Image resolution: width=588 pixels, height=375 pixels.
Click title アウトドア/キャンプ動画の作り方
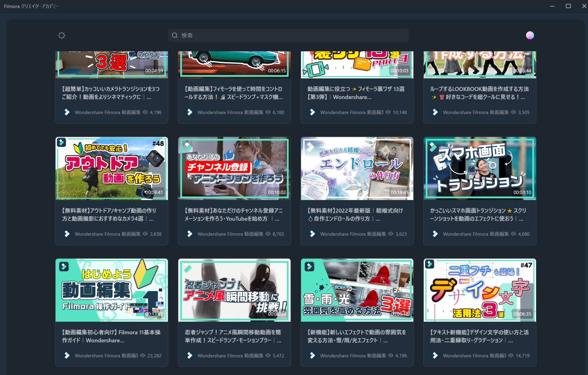click(109, 215)
